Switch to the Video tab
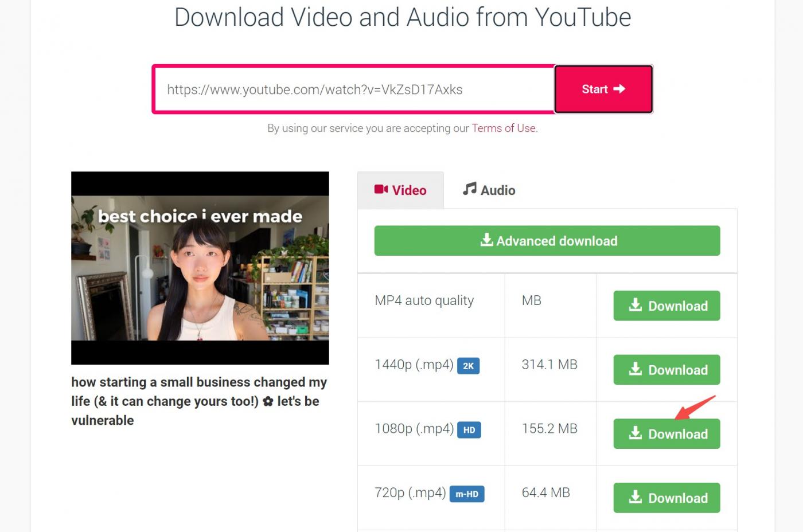 400,190
